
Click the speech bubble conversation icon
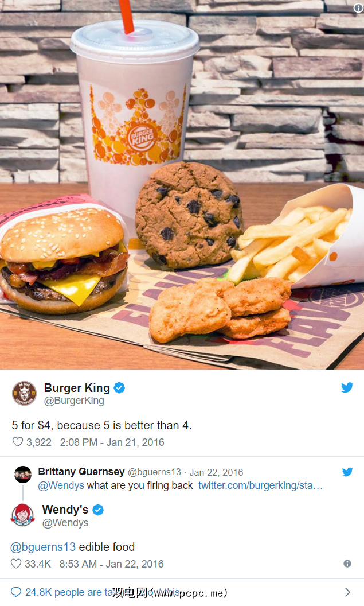16,592
